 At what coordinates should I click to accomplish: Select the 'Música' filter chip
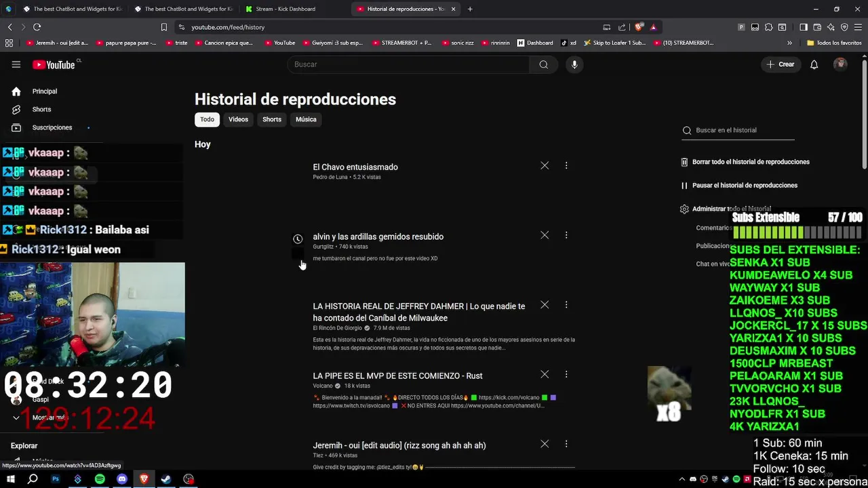tap(306, 119)
